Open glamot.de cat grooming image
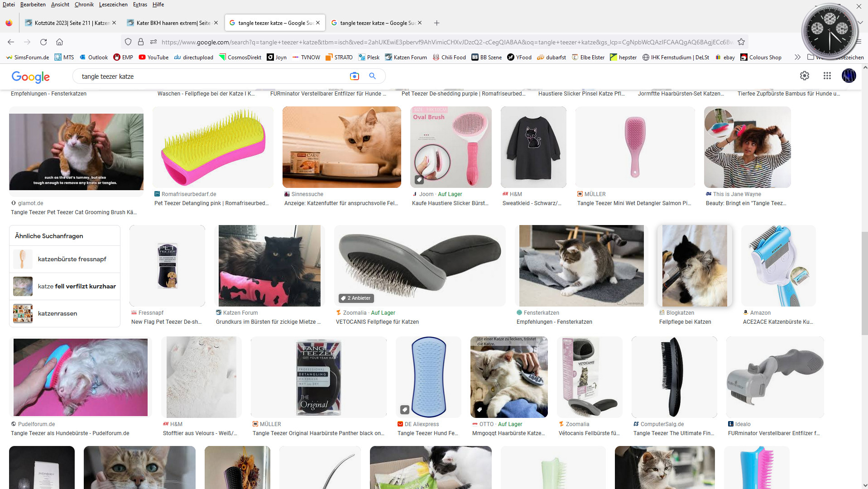The width and height of the screenshot is (868, 489). [x=76, y=152]
